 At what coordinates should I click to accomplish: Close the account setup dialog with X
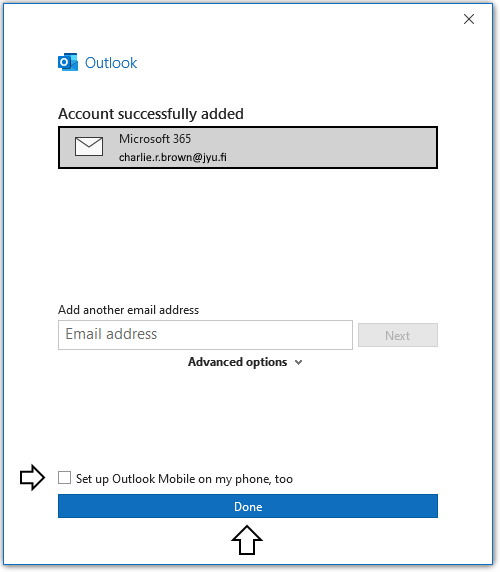(x=469, y=19)
